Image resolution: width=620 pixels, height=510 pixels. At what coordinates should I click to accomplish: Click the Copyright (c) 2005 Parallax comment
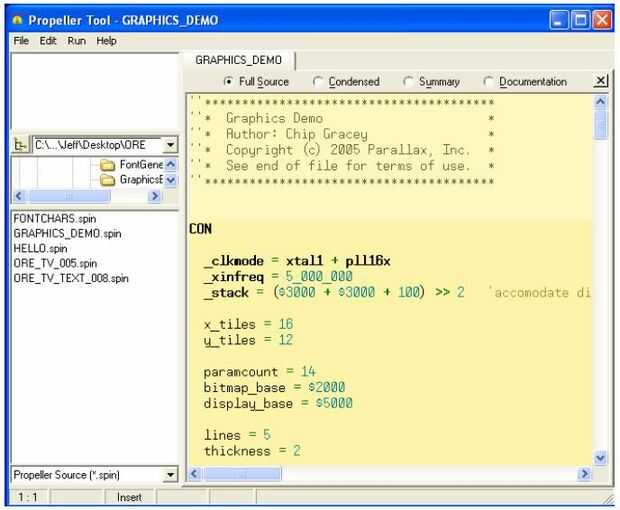[x=348, y=150]
